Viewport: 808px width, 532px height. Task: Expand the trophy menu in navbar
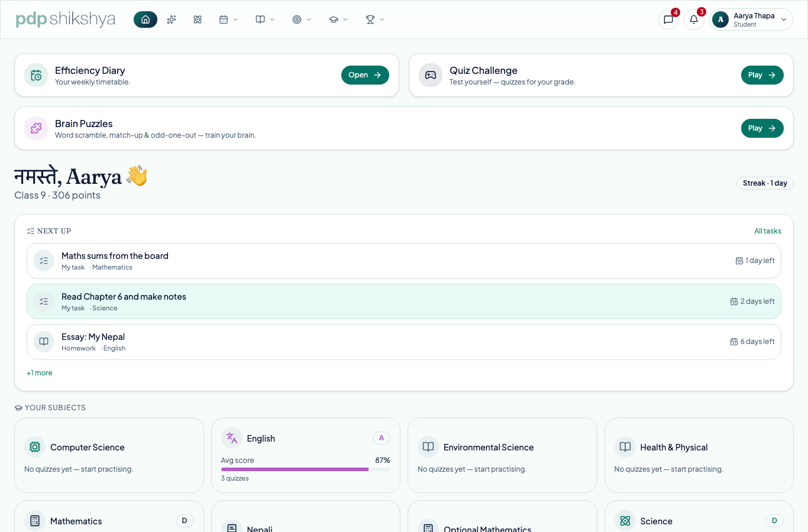(375, 20)
